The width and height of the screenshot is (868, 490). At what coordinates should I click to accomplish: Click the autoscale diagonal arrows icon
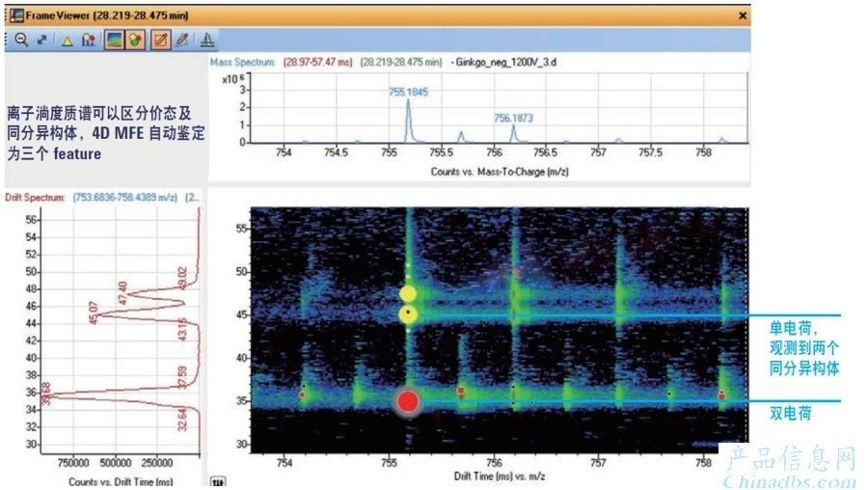click(42, 40)
